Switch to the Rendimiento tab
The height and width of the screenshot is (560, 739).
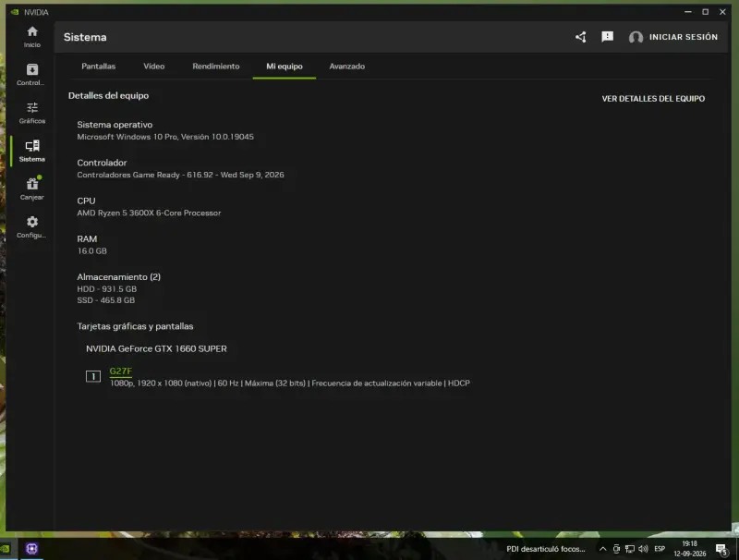click(216, 67)
